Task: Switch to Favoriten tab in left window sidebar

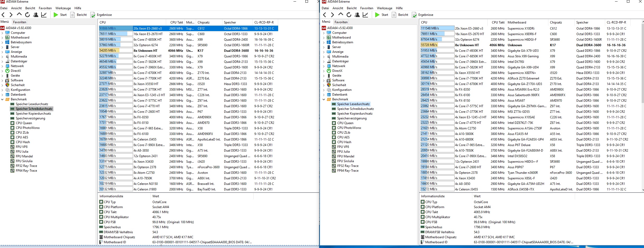Action: pyautogui.click(x=20, y=22)
